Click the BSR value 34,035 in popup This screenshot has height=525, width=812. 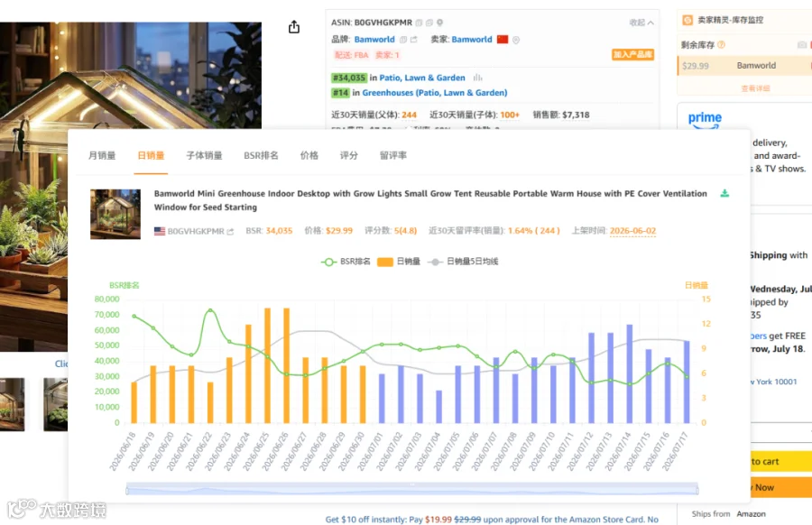[x=279, y=231]
